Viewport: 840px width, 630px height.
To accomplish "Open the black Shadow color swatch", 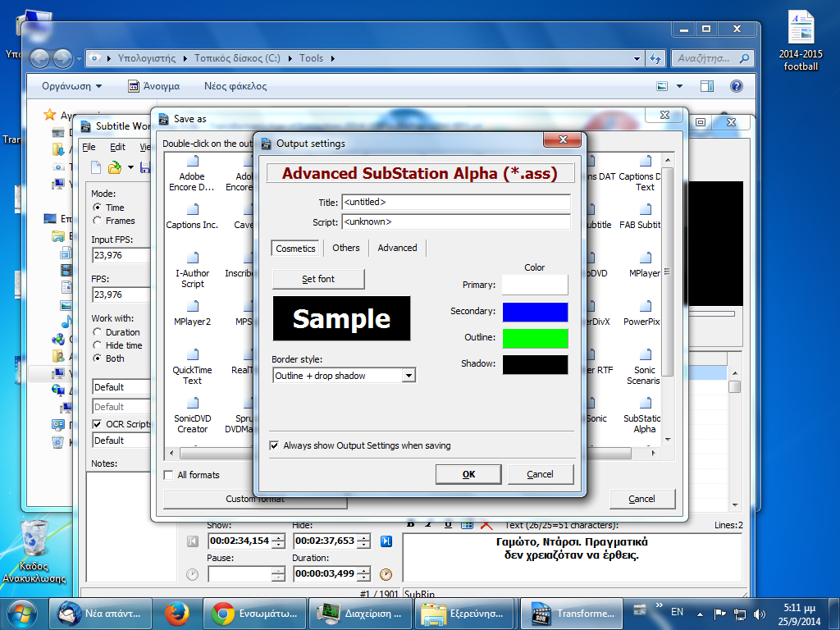I will pos(535,364).
